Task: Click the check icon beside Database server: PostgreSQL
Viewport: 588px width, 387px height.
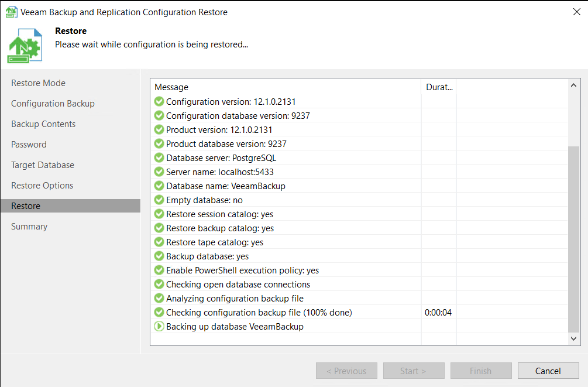Action: (x=159, y=157)
